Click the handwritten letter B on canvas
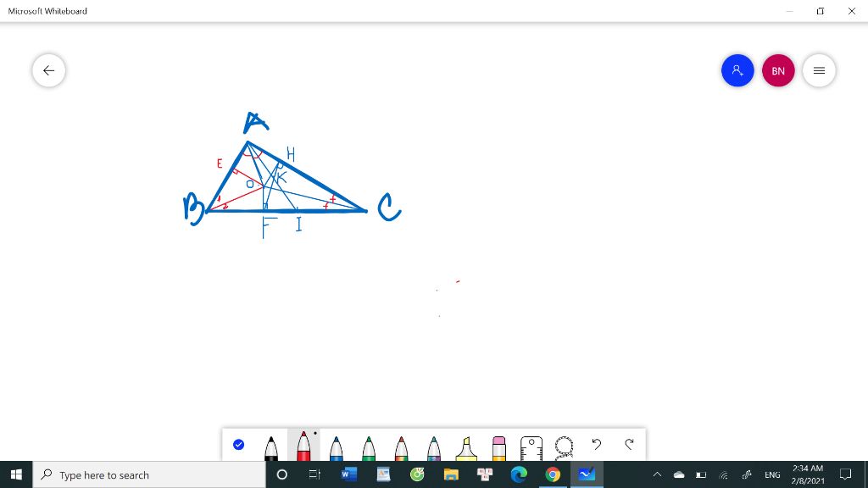The height and width of the screenshot is (488, 868). (x=194, y=209)
